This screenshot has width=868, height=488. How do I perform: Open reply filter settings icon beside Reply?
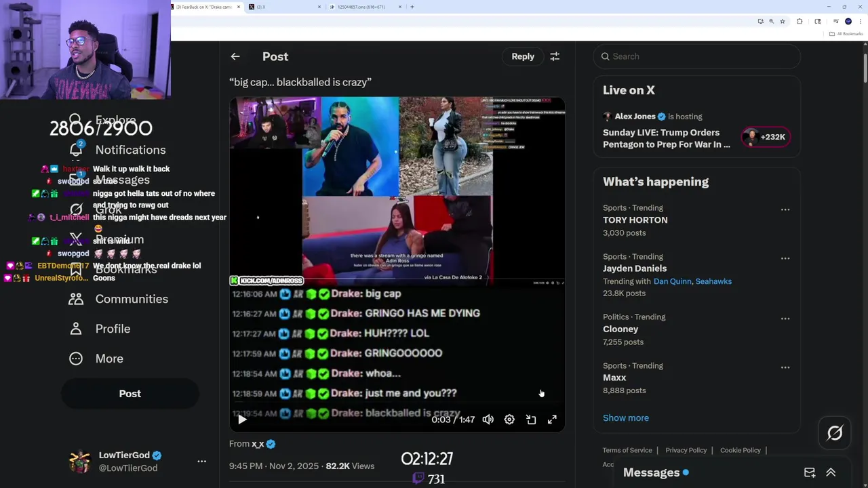click(555, 56)
